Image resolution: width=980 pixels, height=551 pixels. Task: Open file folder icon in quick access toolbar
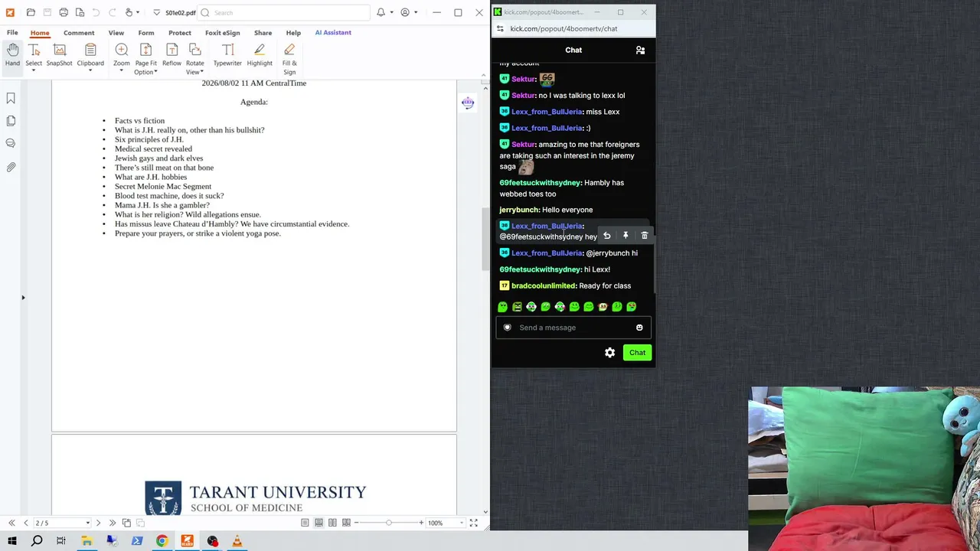tap(31, 12)
